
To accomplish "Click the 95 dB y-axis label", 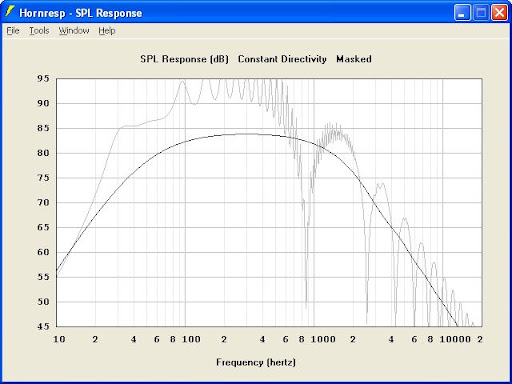I will tap(43, 79).
